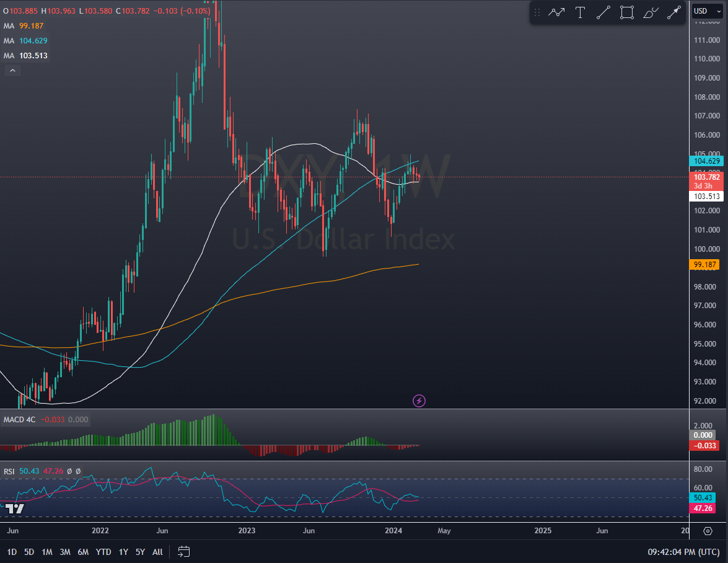Image resolution: width=728 pixels, height=563 pixels.
Task: Open chart settings gear on time axis
Action: pyautogui.click(x=708, y=531)
